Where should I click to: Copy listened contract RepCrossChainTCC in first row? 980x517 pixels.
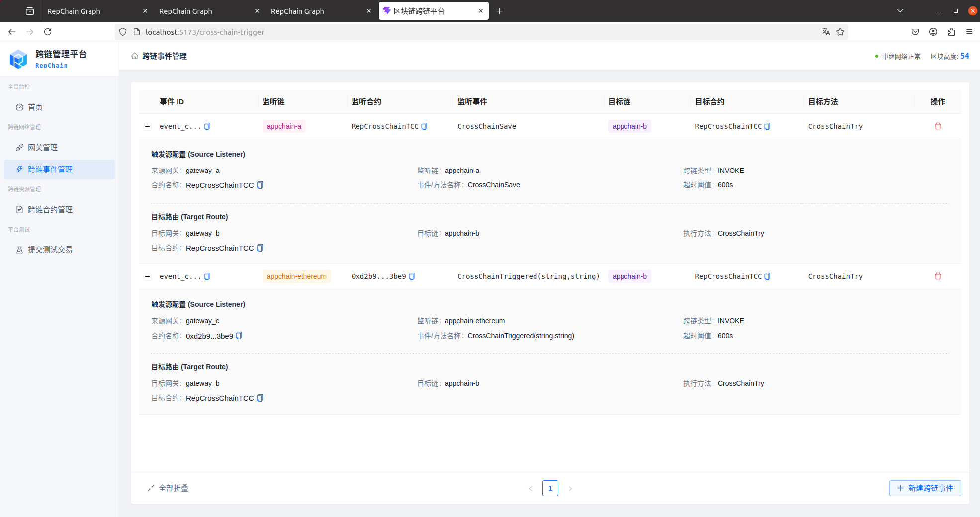click(424, 126)
